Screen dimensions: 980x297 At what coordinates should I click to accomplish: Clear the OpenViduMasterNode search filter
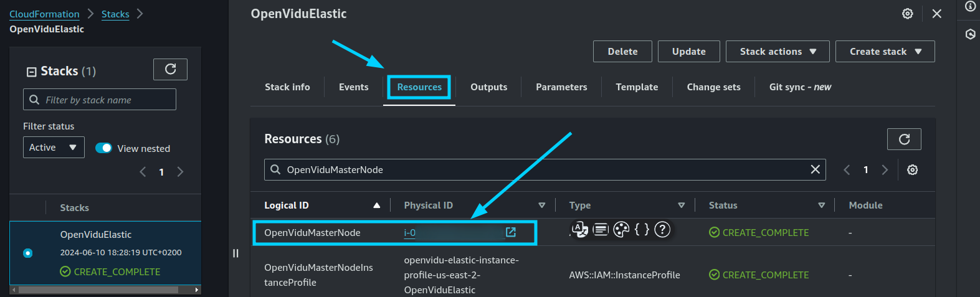(x=815, y=169)
